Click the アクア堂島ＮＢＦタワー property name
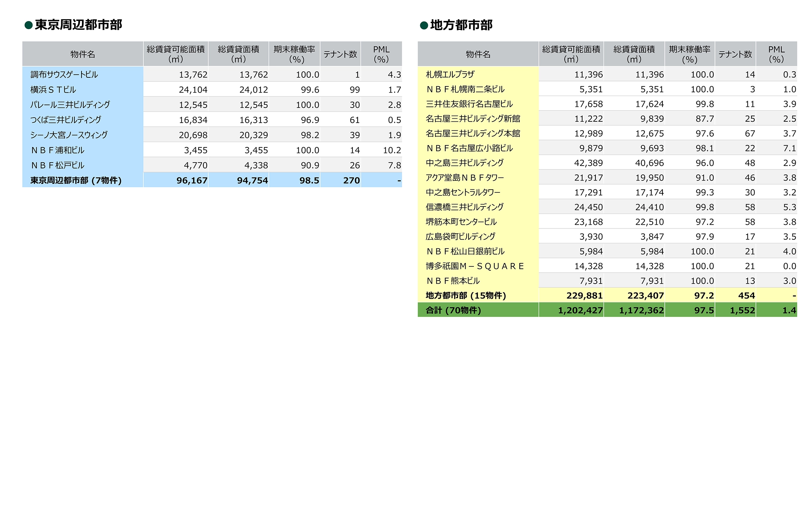The width and height of the screenshot is (812, 505). 465,177
